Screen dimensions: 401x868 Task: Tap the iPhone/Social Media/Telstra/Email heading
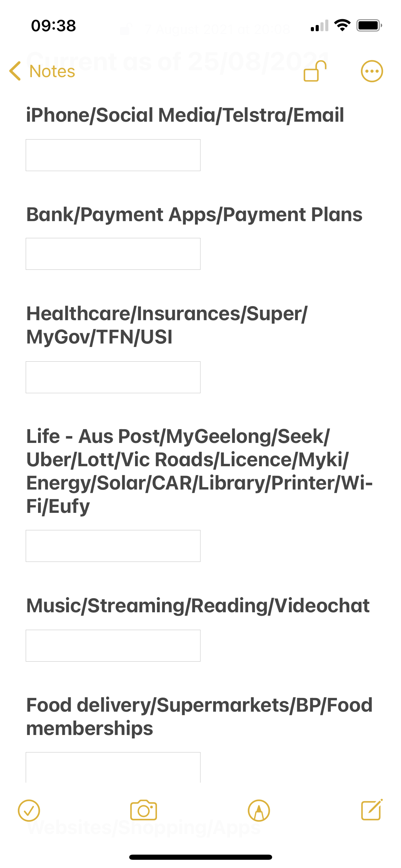point(185,115)
